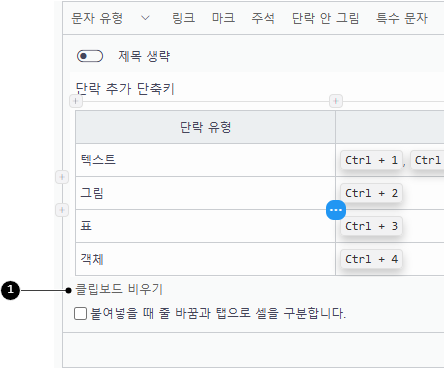This screenshot has height=369, width=445.
Task: Click the 객체 table cell
Action: pyautogui.click(x=205, y=259)
